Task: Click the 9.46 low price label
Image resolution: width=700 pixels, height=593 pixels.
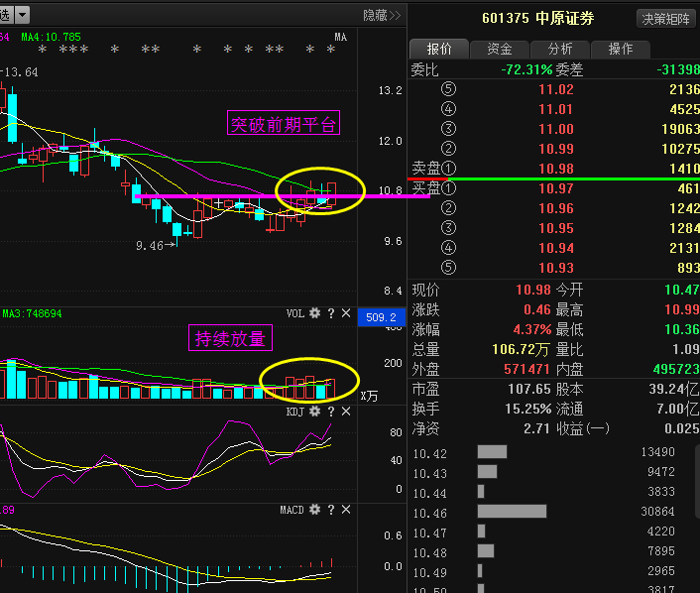Action: point(150,246)
